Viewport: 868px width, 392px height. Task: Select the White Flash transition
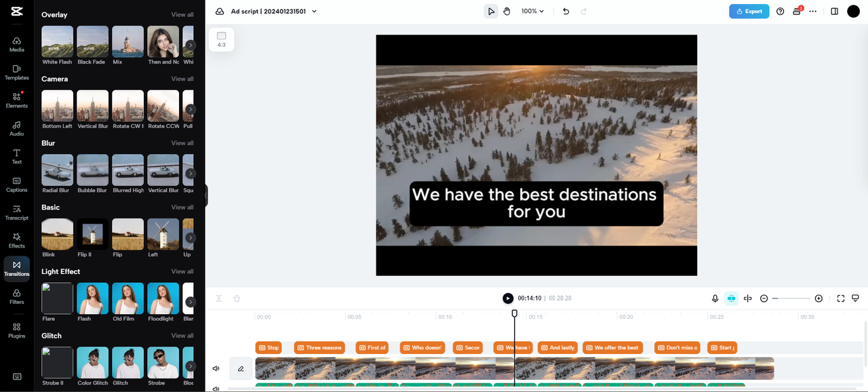[x=58, y=45]
